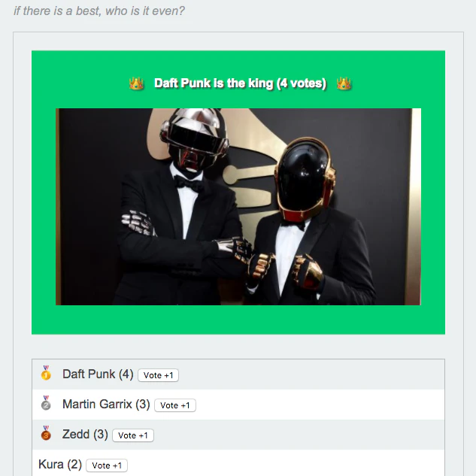Vote +1 for Martin Garrix
The width and height of the screenshot is (476, 476).
point(175,405)
